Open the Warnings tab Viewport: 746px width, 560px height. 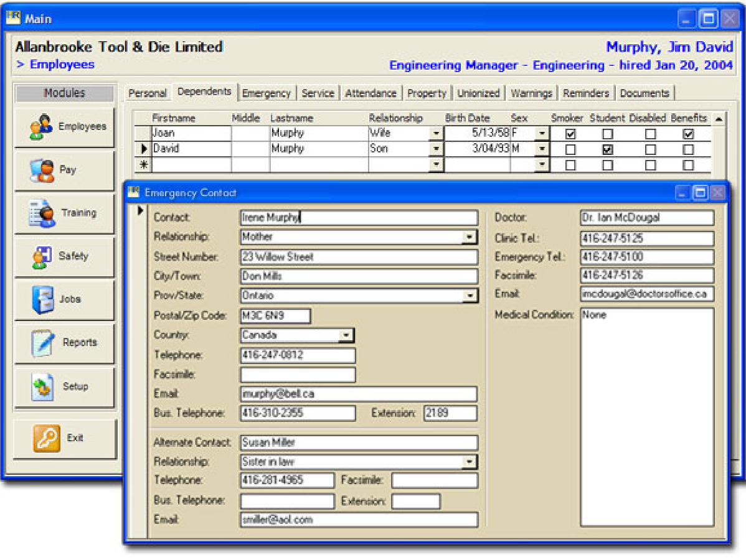[531, 92]
